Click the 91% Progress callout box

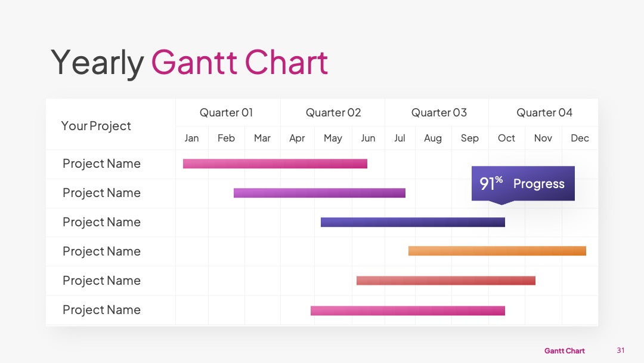coord(523,184)
